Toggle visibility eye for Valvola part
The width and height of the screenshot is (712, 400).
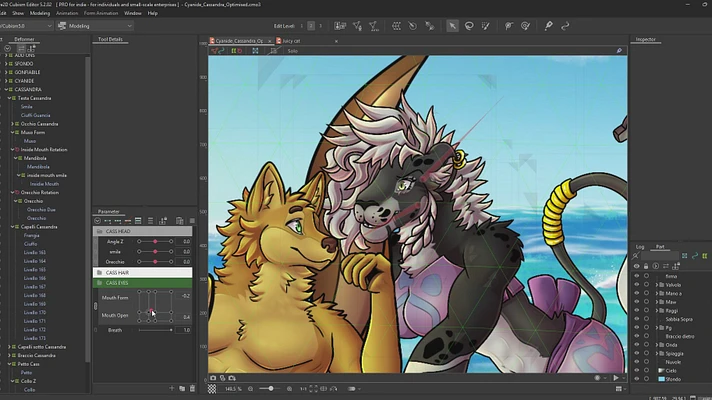[637, 285]
